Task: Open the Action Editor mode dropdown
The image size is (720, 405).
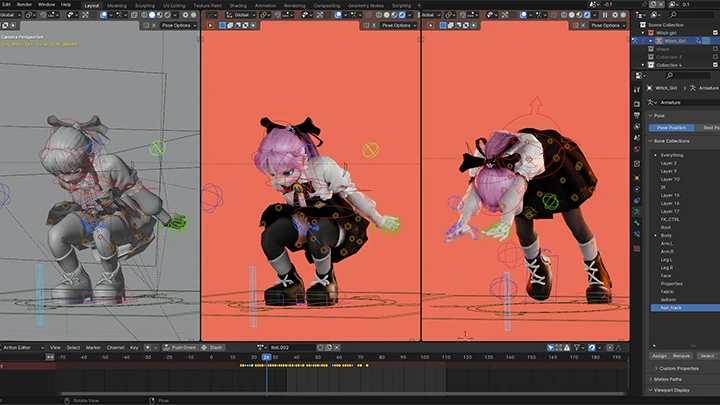Action: click(x=22, y=348)
